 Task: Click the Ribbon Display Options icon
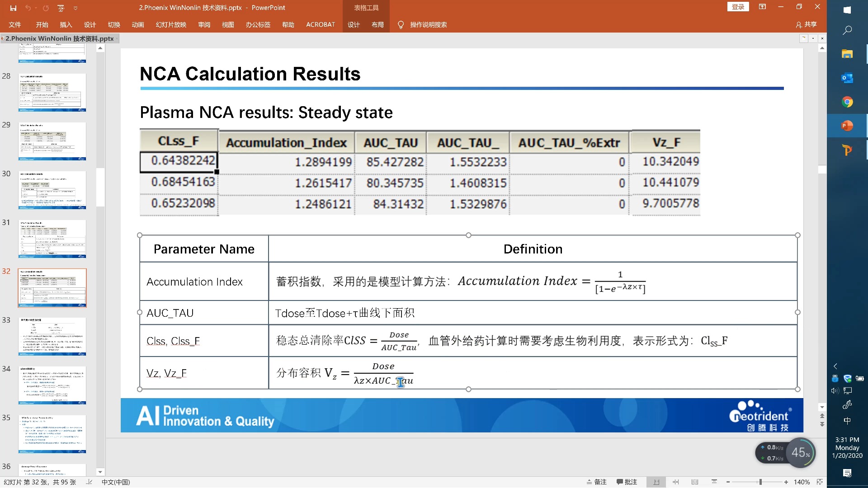[762, 7]
